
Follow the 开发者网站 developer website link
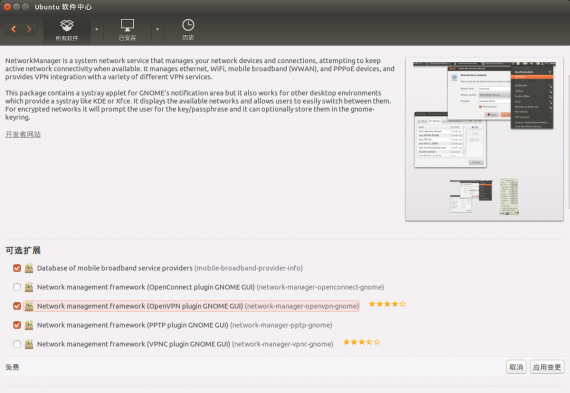23,134
